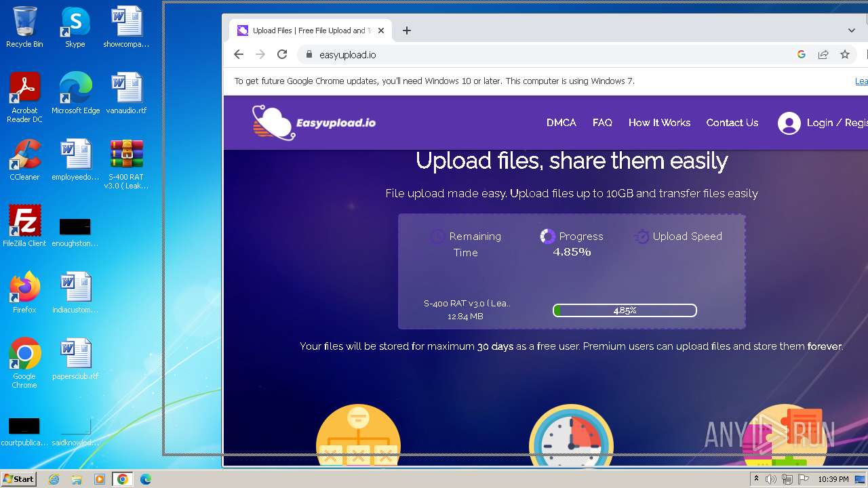
Task: Open Windows Media Player taskbar icon
Action: [x=100, y=479]
